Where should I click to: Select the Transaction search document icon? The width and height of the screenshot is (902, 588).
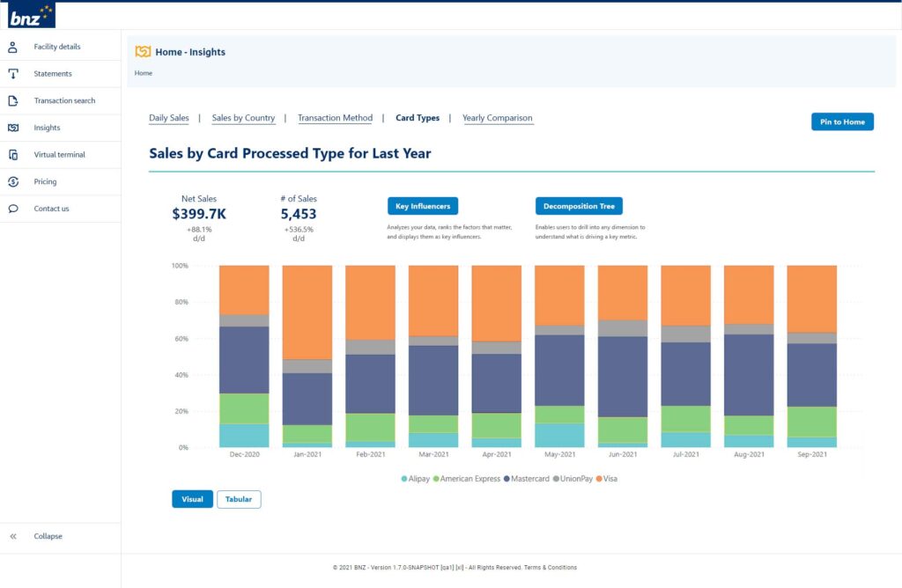coord(13,101)
